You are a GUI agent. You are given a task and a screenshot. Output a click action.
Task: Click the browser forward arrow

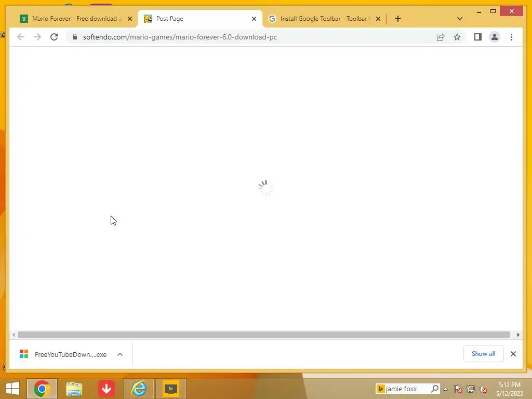[37, 37]
